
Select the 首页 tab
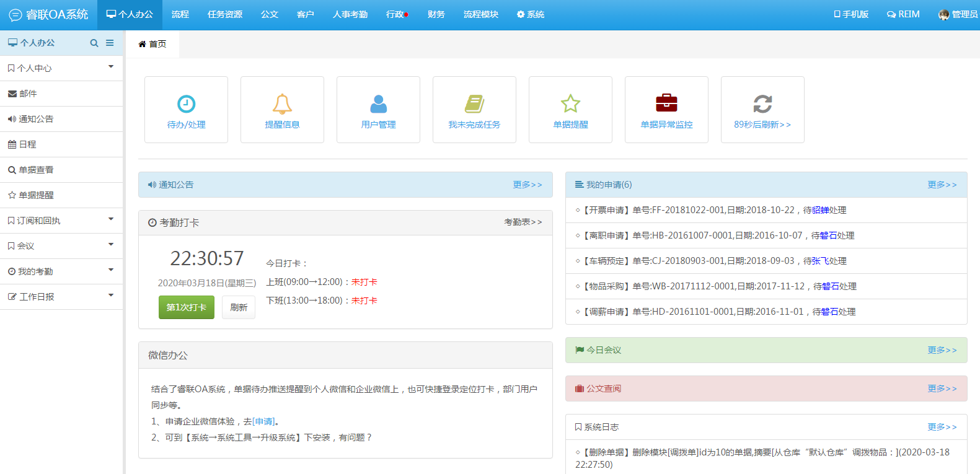coord(152,44)
